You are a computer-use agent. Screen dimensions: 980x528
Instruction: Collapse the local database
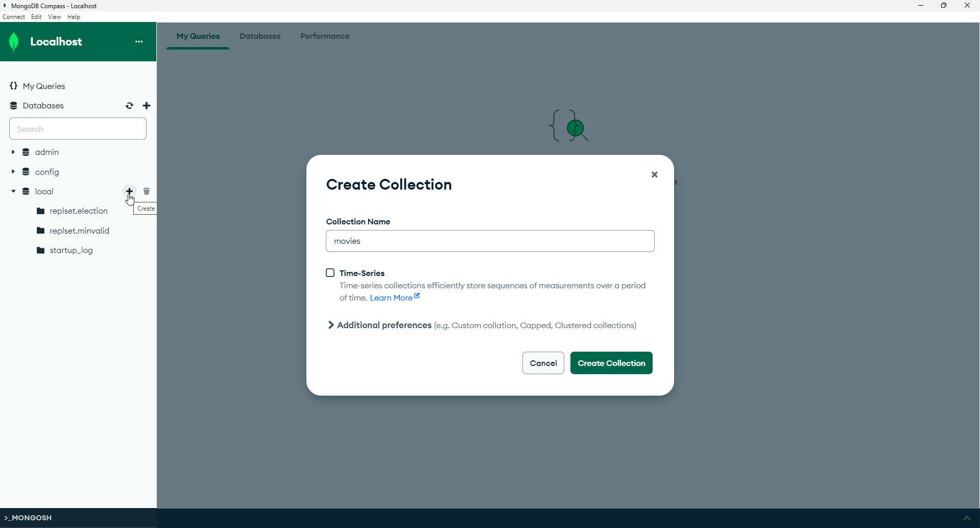[x=12, y=191]
